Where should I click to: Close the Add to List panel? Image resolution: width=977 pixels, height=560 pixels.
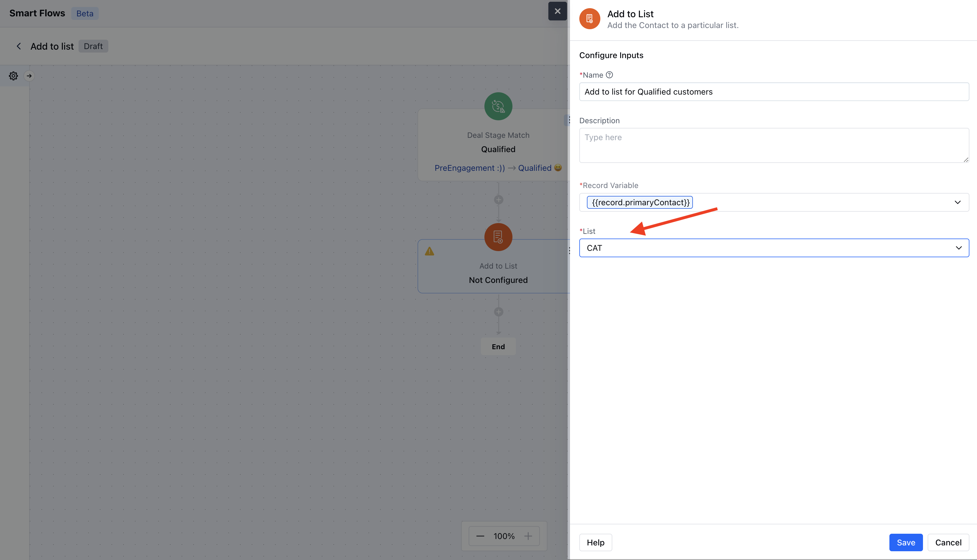(x=557, y=11)
